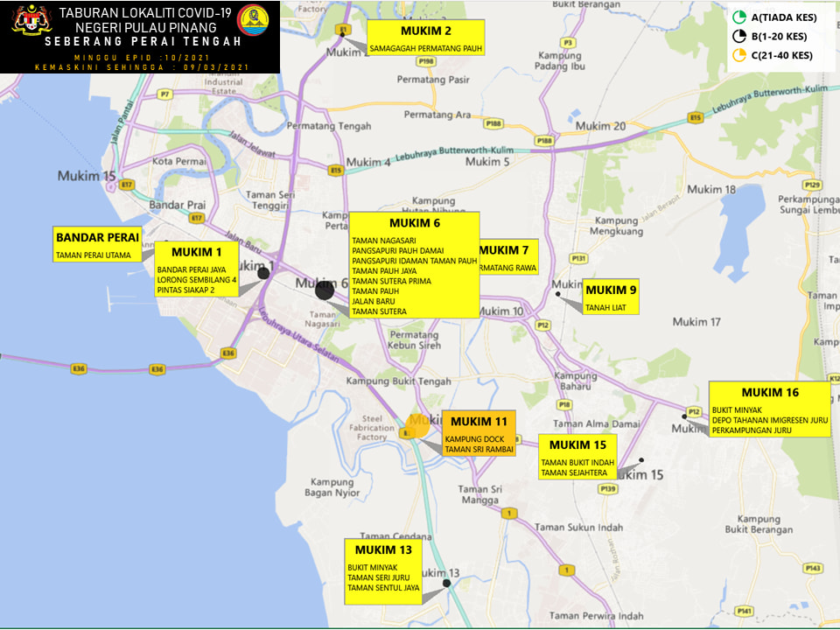Select 'TANAH LIAT' text
The image size is (840, 630).
click(605, 308)
